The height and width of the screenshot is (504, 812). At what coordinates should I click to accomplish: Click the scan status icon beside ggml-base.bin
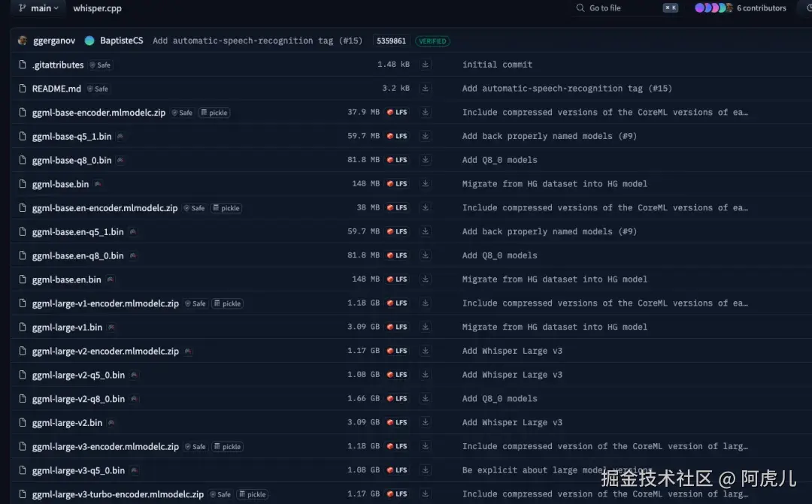(97, 184)
